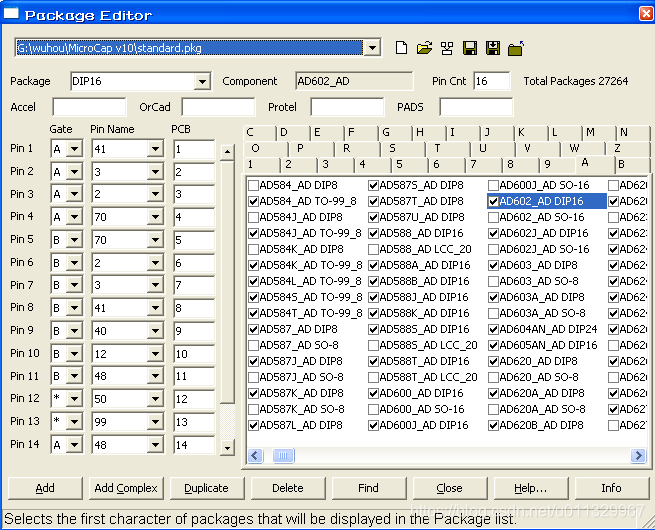Click the Find button
655x530 pixels.
point(368,488)
